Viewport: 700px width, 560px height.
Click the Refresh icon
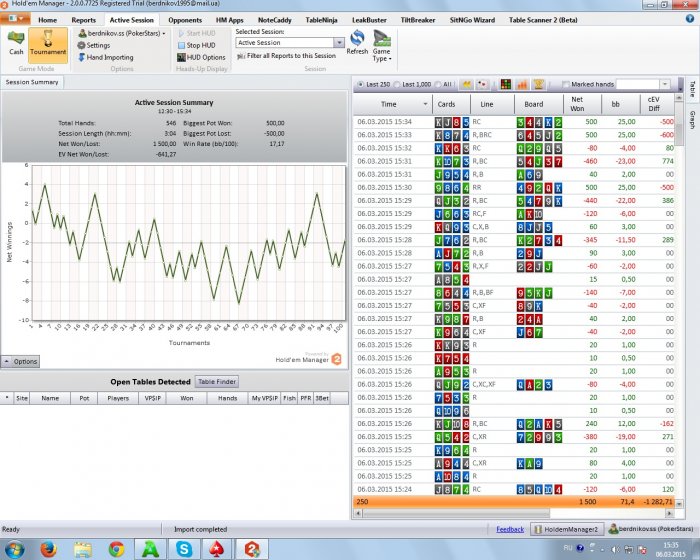click(x=357, y=43)
